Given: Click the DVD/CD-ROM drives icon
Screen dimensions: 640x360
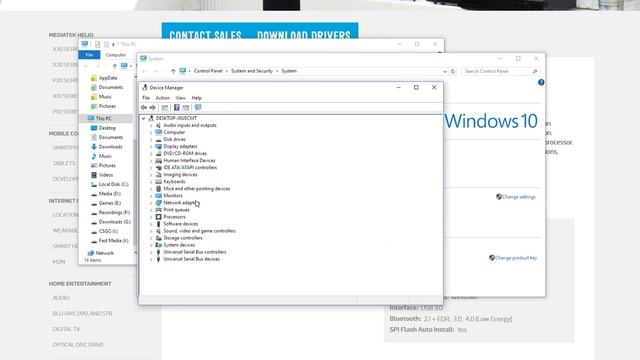Looking at the screenshot, I should [x=159, y=153].
